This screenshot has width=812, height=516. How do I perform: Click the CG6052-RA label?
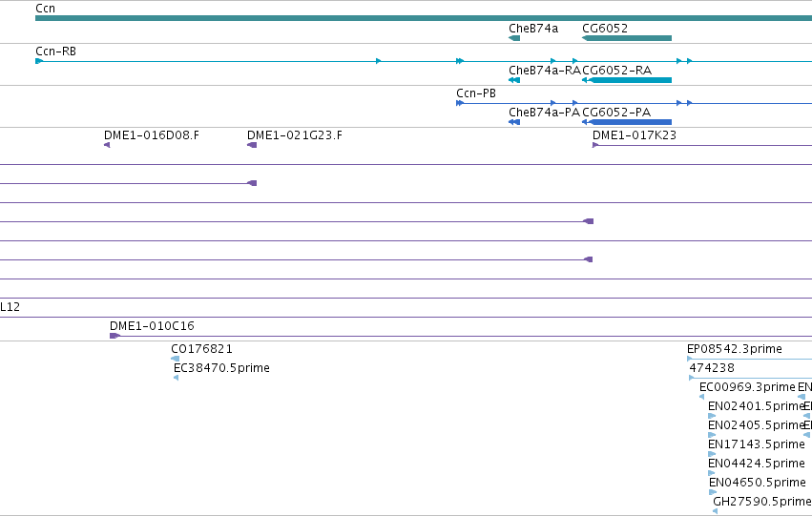(616, 71)
